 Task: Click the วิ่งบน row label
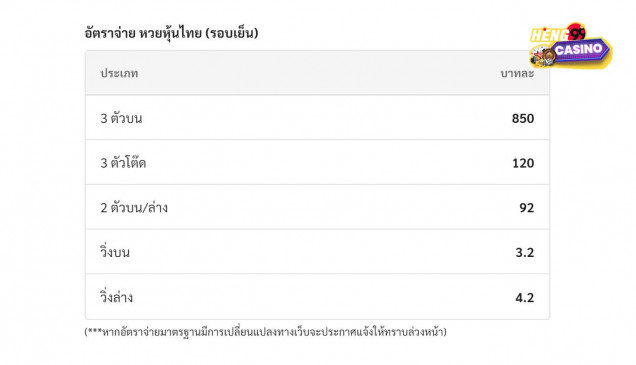point(115,252)
